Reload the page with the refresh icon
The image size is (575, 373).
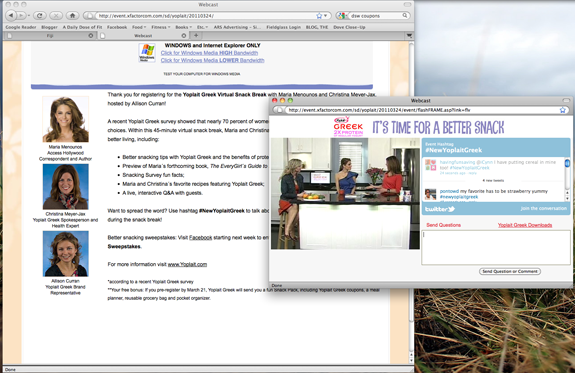40,15
